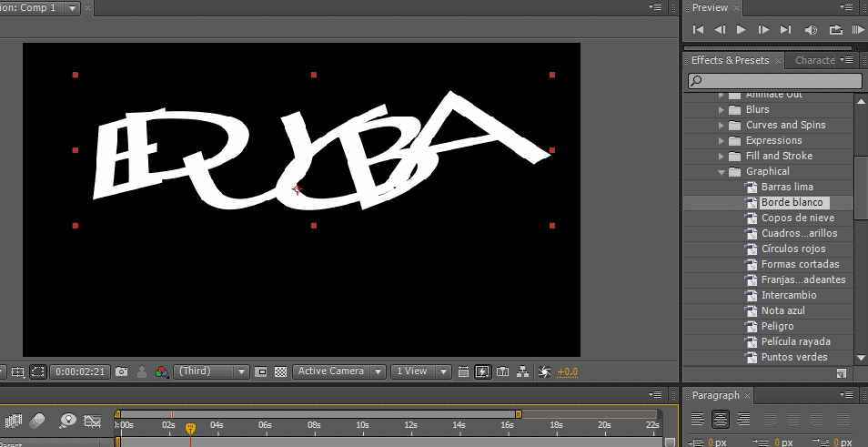Open composition flowchart icon
Screen dimensions: 868x447
pyautogui.click(x=522, y=371)
